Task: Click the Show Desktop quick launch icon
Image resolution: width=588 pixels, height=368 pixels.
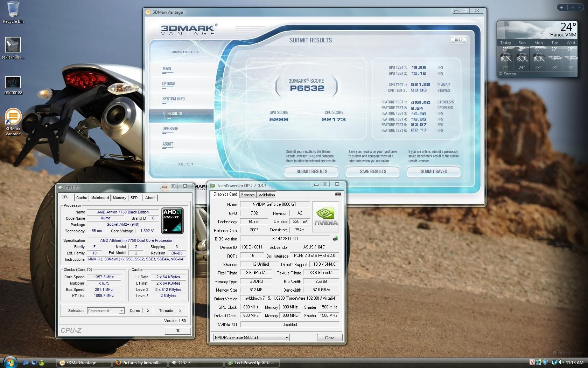Action: (25, 363)
